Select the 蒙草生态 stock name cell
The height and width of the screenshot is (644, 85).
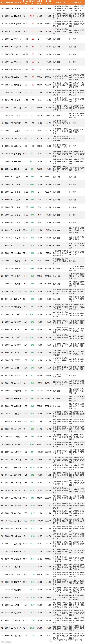pos(18,444)
